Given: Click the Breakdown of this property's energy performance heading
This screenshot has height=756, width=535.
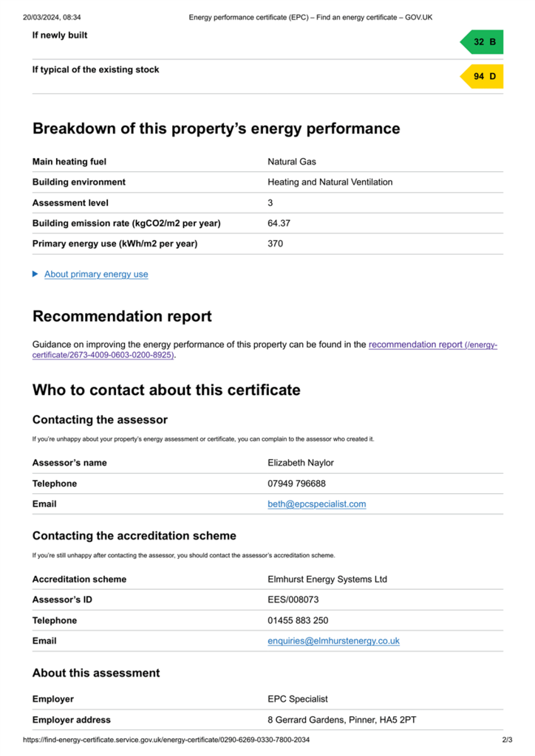Looking at the screenshot, I should pos(216,128).
